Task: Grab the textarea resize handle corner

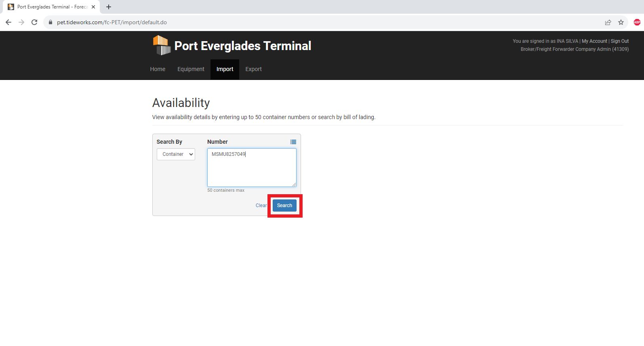Action: (294, 185)
